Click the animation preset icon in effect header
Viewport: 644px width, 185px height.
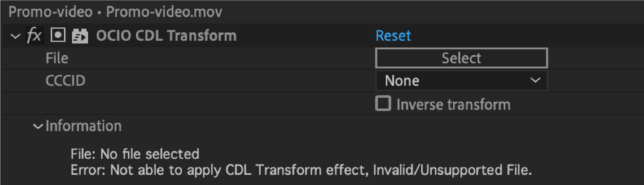pyautogui.click(x=79, y=35)
